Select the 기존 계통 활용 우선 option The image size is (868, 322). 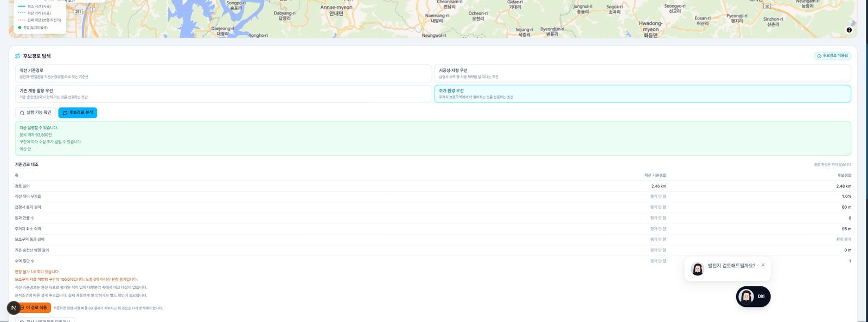224,94
